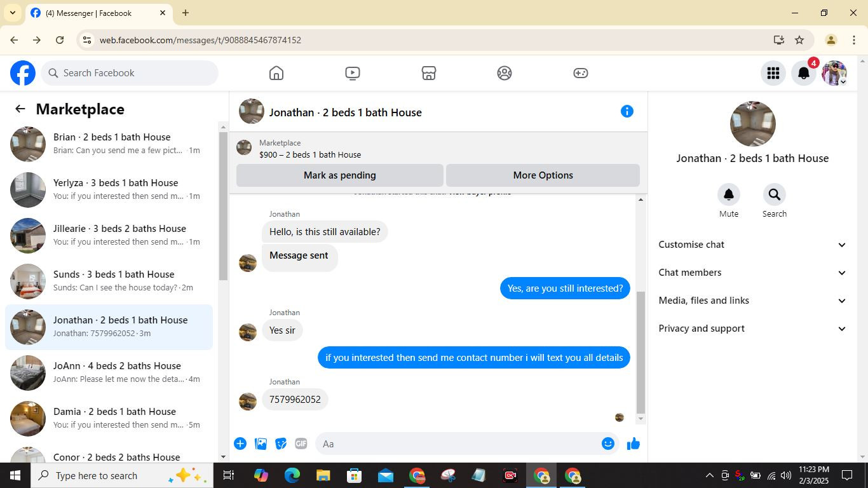This screenshot has width=868, height=488.
Task: Open Notifications bell with 4 badge
Action: coord(804,73)
